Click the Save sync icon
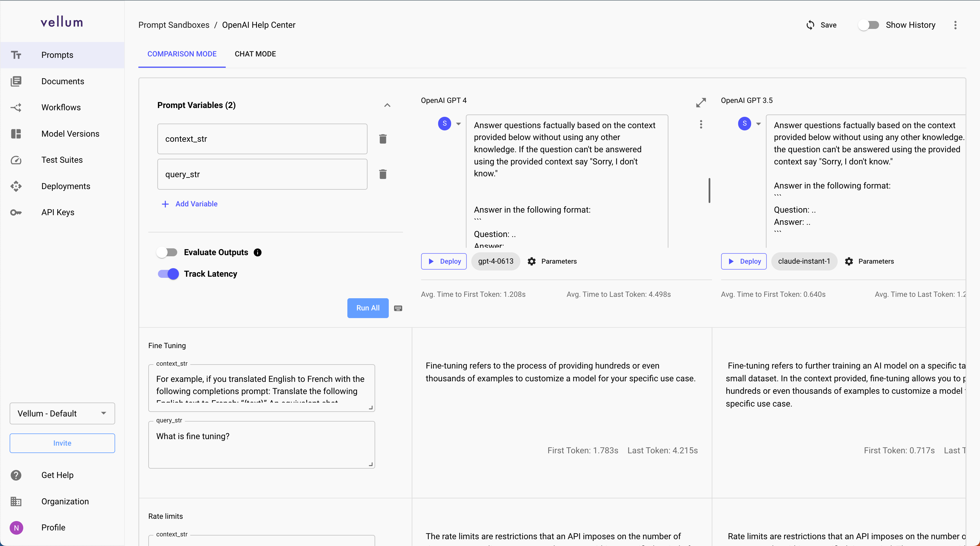980x546 pixels. (810, 25)
